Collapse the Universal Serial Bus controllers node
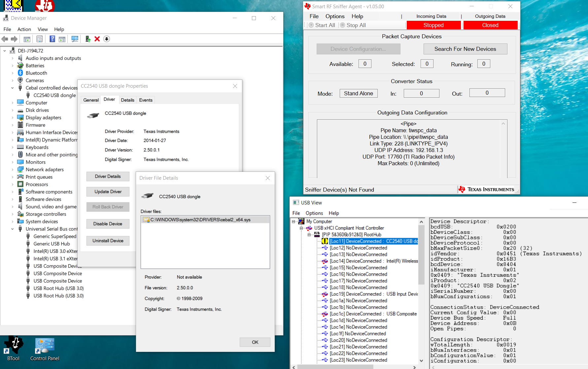 (13, 229)
